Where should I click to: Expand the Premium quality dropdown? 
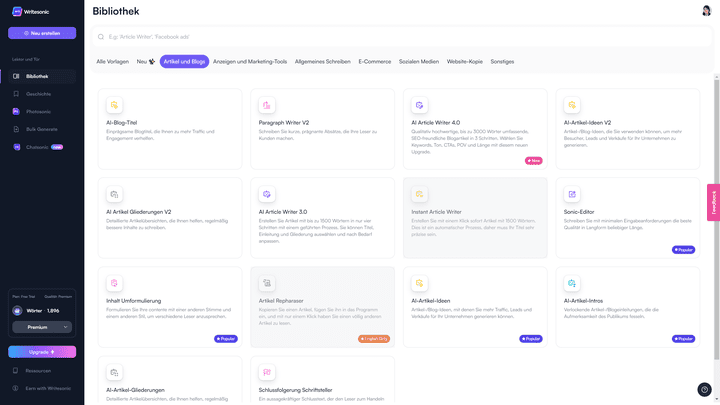click(41, 327)
